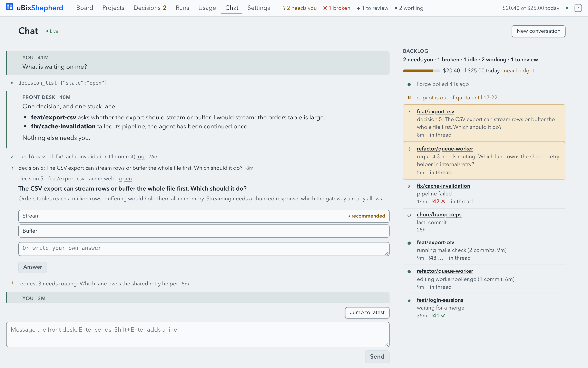This screenshot has width=588, height=368.
Task: Click the exclamation icon before request 3 line
Action: click(12, 284)
